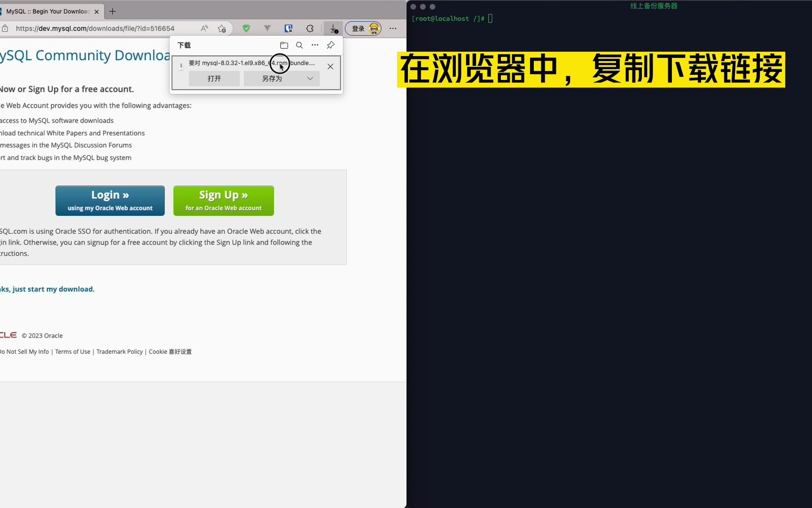Click the read-aloud A icon in toolbar
The image size is (812, 508).
(204, 28)
